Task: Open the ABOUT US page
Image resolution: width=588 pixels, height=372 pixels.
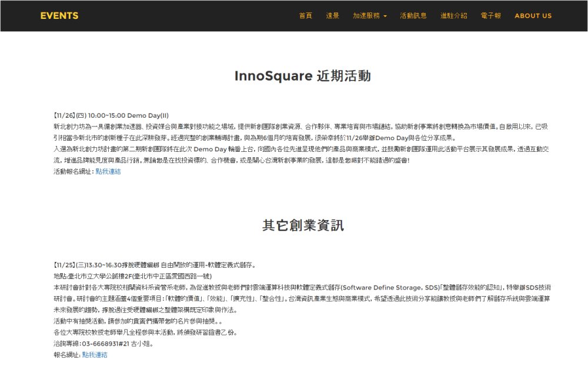Action: tap(533, 16)
